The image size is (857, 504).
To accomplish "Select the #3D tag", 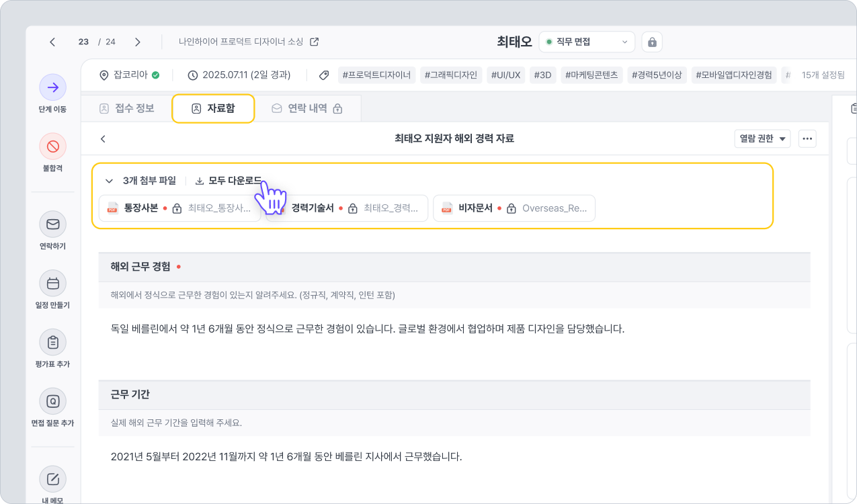I will tap(542, 75).
